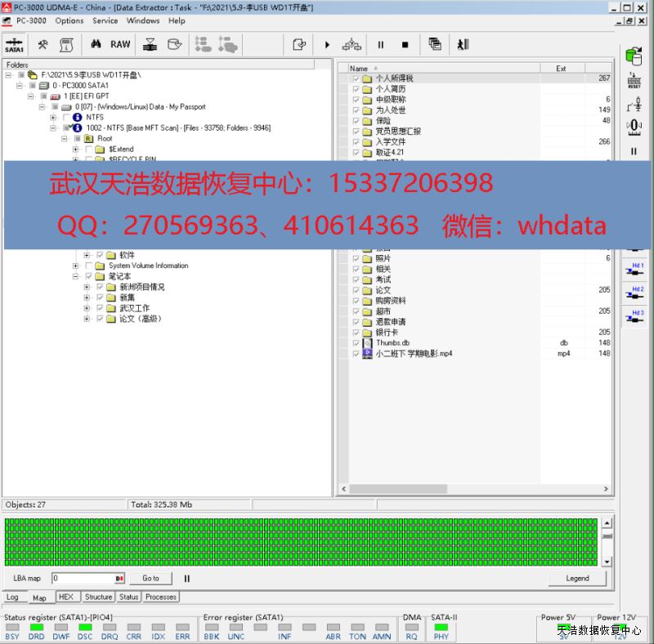Click the cascading windows toolbar icon
The image size is (654, 644).
(435, 44)
